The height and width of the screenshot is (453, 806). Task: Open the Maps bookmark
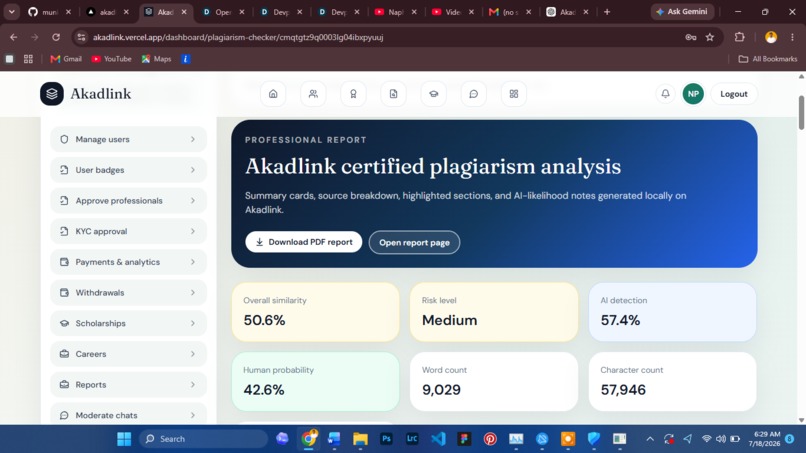tap(156, 59)
